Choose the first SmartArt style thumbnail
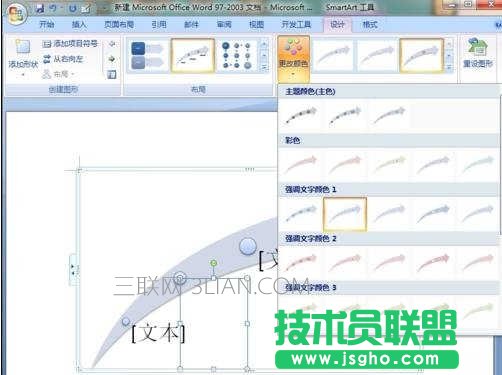502x375 pixels. click(333, 55)
